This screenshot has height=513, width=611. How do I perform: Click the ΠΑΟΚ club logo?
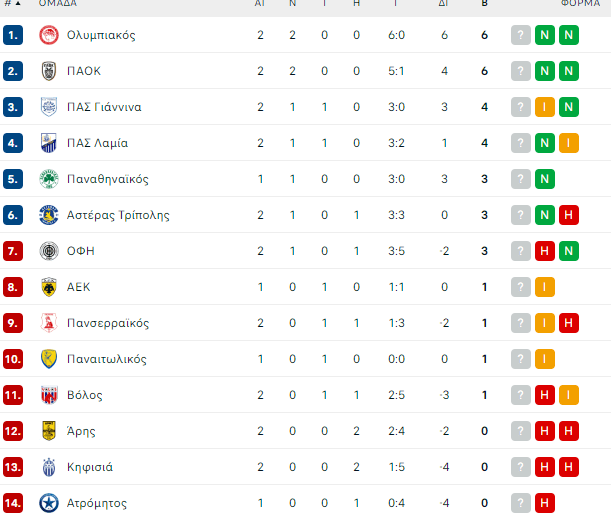tap(48, 71)
